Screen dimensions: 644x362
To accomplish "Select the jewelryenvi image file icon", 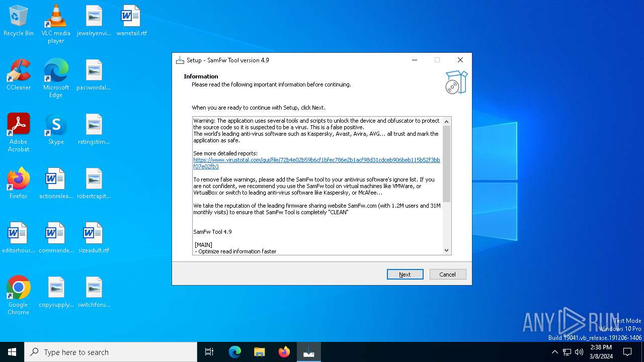I will [94, 21].
